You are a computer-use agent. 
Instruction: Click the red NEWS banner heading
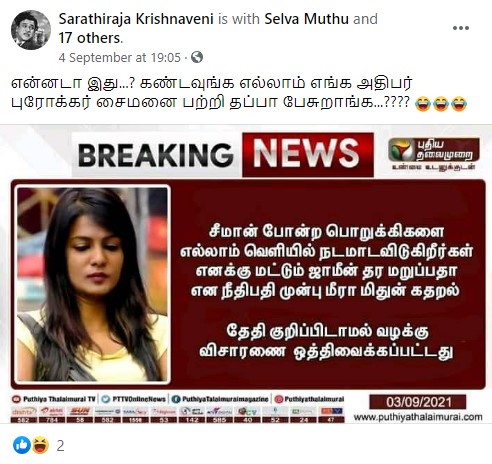pyautogui.click(x=308, y=154)
